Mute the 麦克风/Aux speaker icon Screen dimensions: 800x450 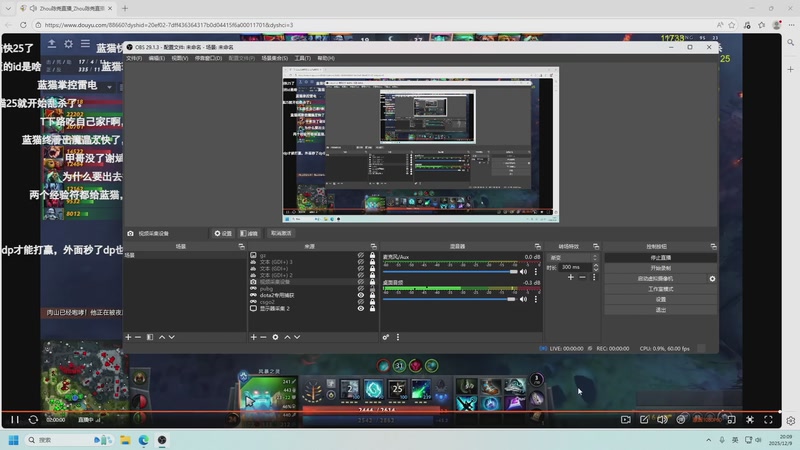pos(523,272)
